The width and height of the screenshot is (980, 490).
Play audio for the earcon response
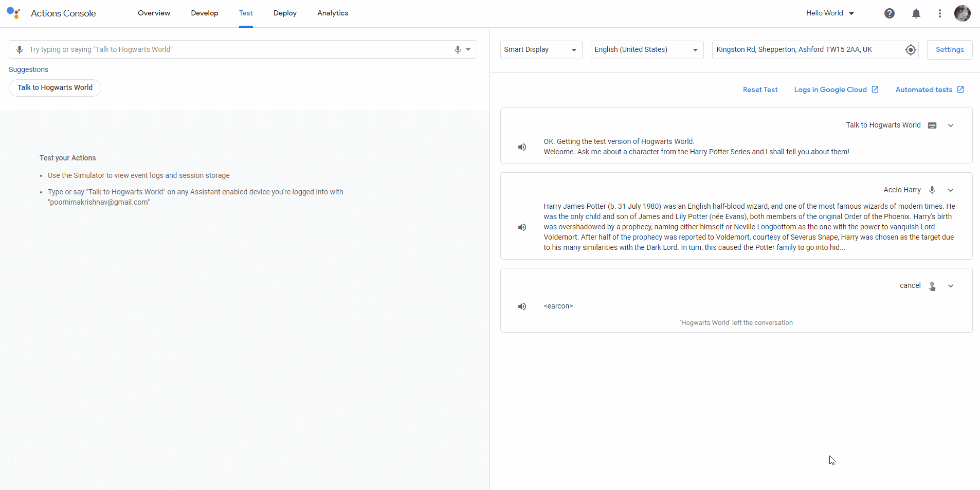(x=522, y=306)
